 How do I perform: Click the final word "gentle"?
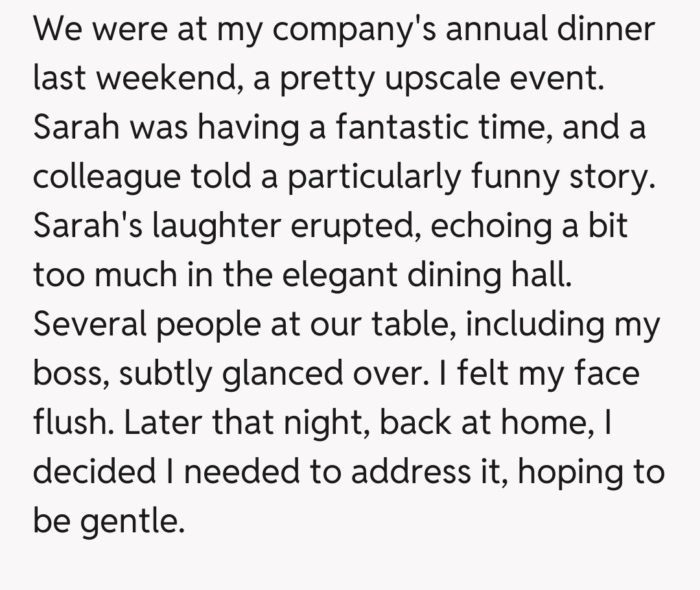click(x=129, y=522)
